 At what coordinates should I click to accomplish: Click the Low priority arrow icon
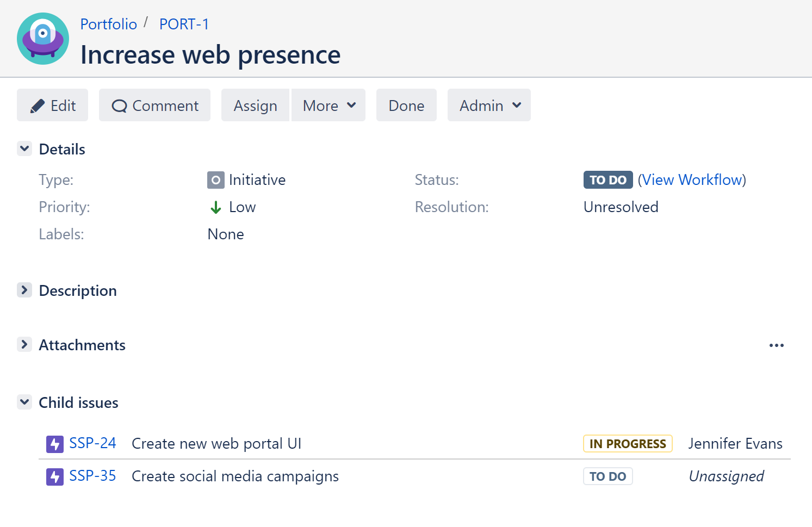tap(216, 207)
